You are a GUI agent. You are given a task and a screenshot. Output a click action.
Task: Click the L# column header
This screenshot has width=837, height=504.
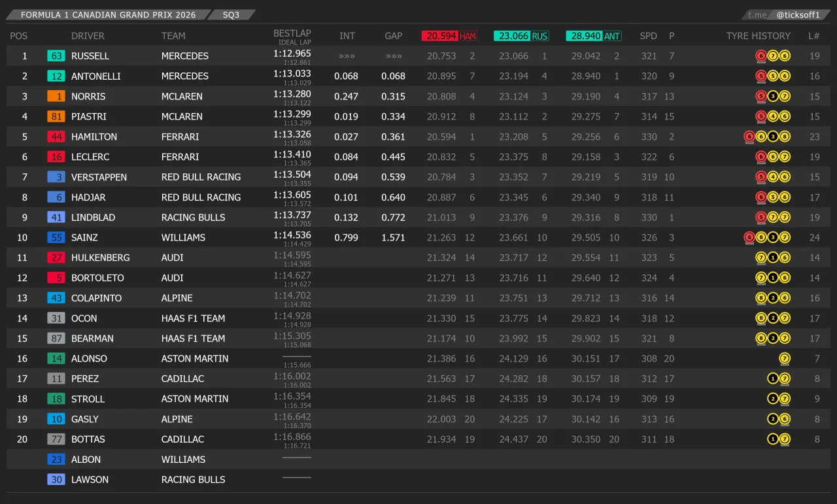(x=814, y=36)
